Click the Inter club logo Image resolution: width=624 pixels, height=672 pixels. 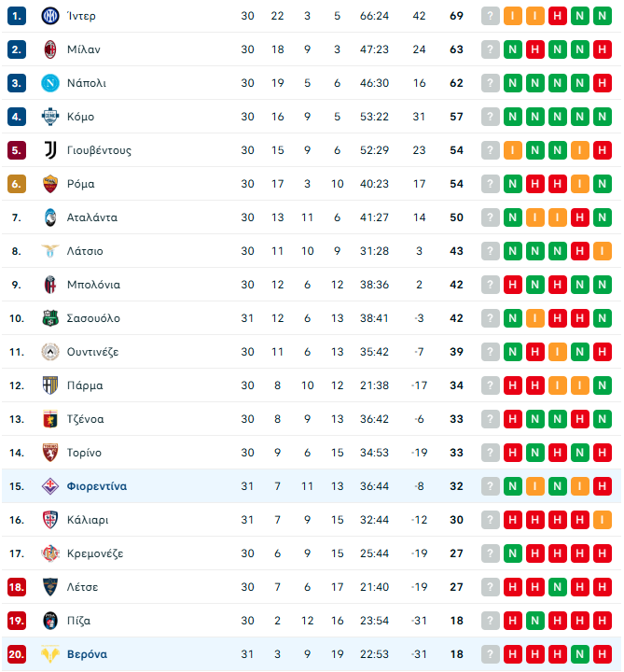point(49,16)
